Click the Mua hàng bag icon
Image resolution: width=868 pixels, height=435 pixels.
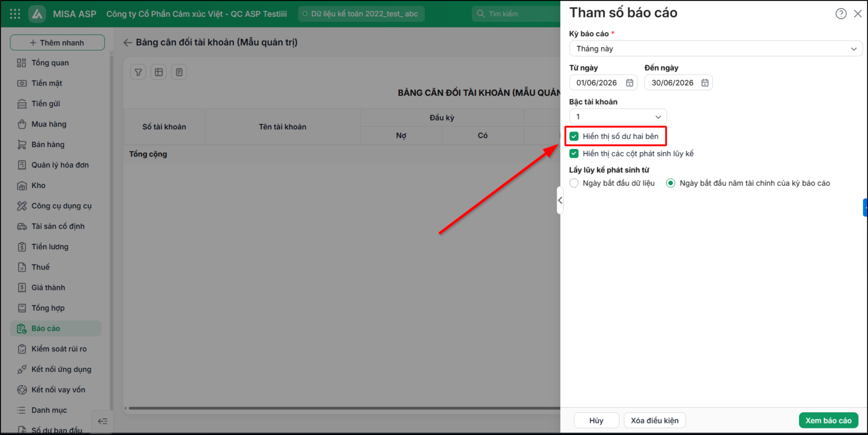[x=22, y=124]
